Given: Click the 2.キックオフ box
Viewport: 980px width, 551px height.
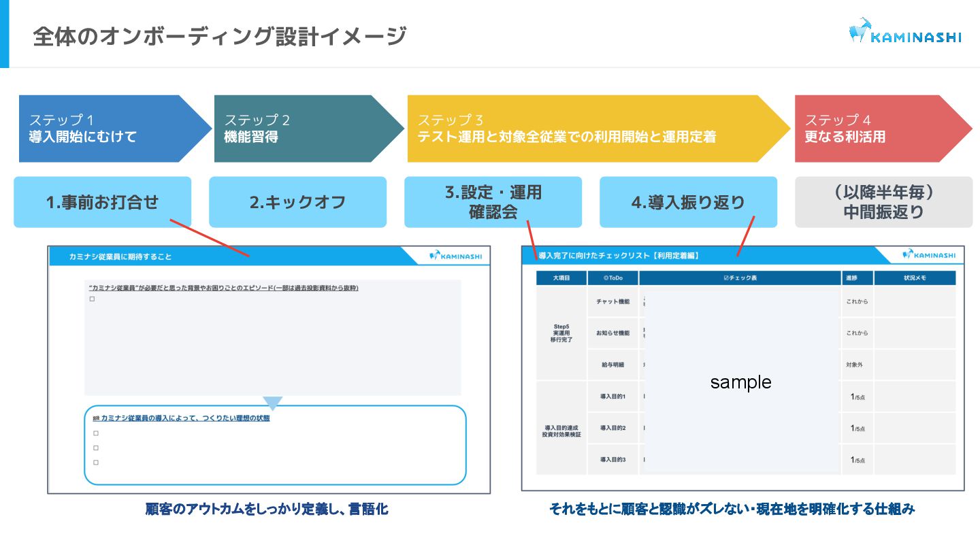Looking at the screenshot, I should 297,202.
